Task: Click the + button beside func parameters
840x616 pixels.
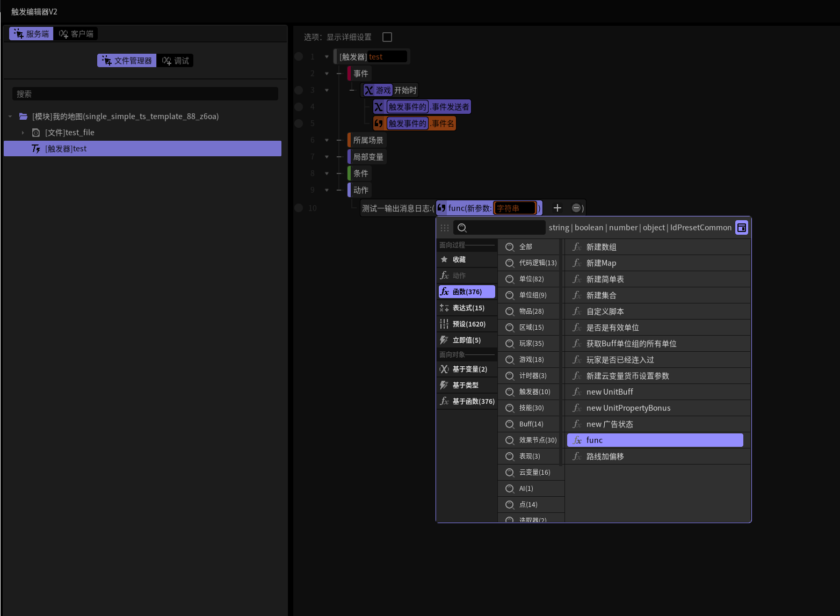Action: coord(557,208)
